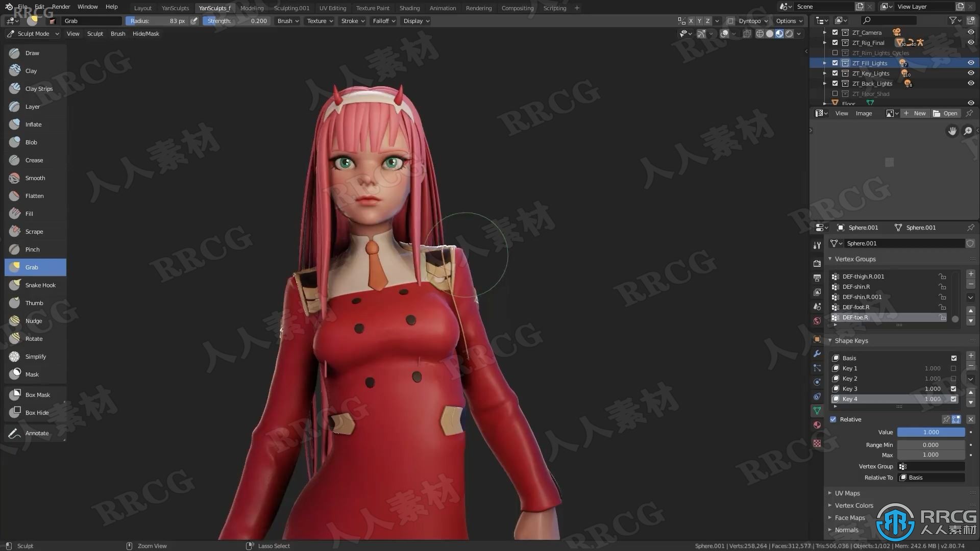Toggle Z axis symmetry

[x=708, y=21]
